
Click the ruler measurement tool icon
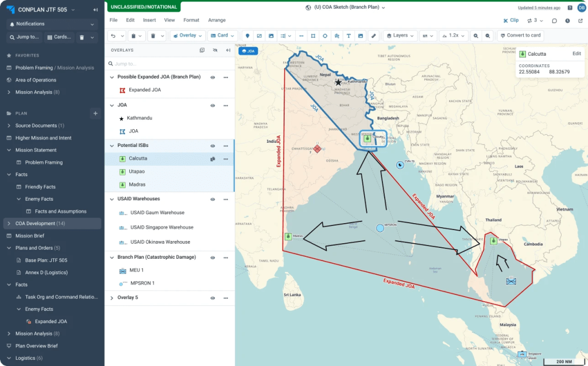(373, 36)
